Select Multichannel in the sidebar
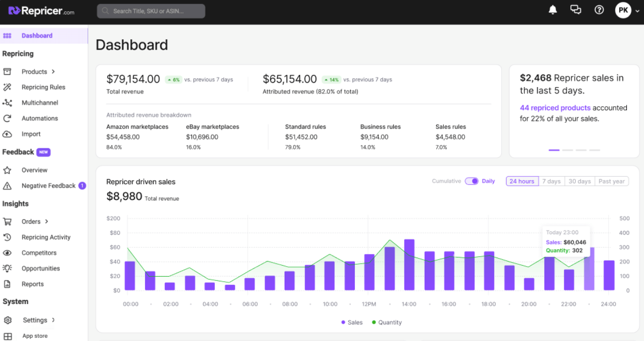 tap(39, 103)
